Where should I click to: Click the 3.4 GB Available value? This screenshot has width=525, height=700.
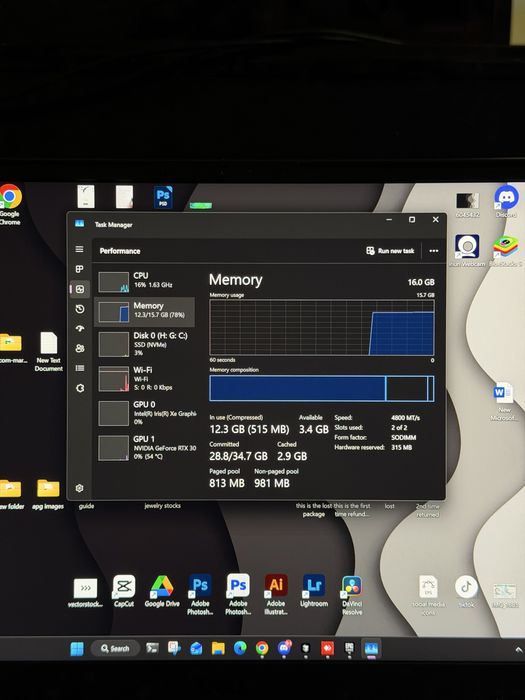pos(314,429)
